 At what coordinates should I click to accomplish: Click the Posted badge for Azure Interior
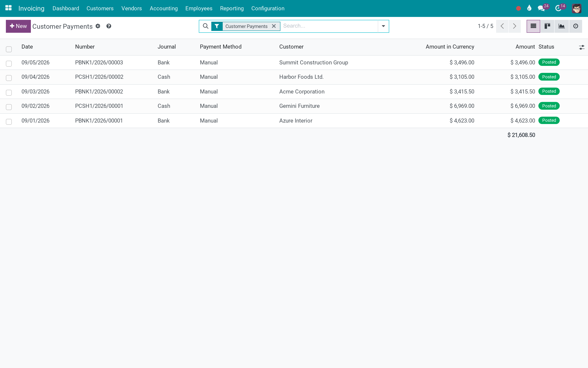pos(549,121)
